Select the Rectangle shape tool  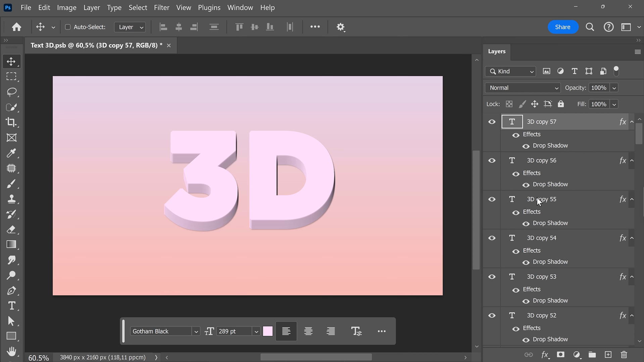tap(11, 336)
